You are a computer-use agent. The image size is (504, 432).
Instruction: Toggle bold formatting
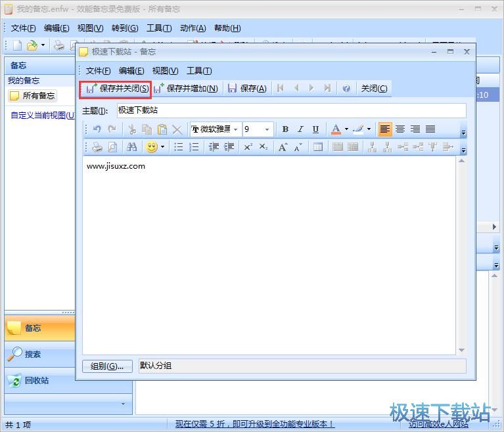coord(285,129)
